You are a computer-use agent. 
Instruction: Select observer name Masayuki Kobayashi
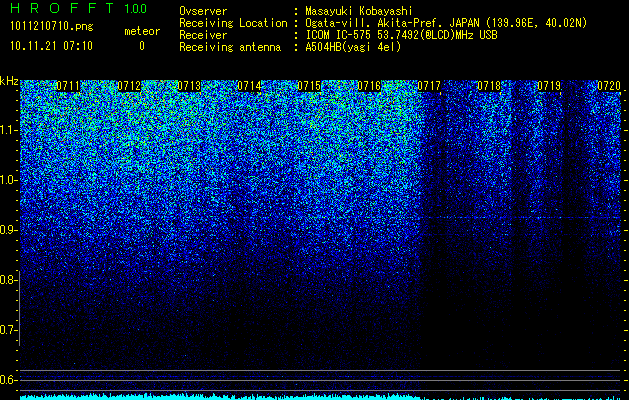click(359, 11)
